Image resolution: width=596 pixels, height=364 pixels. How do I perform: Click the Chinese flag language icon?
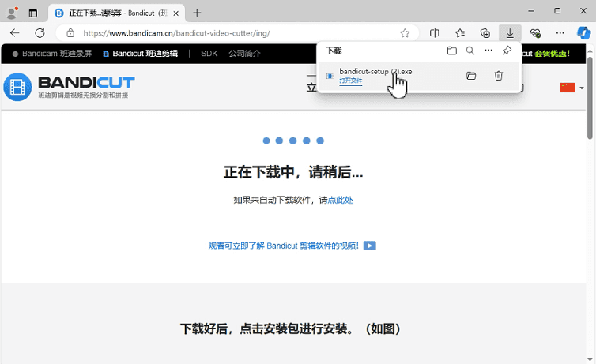point(568,88)
